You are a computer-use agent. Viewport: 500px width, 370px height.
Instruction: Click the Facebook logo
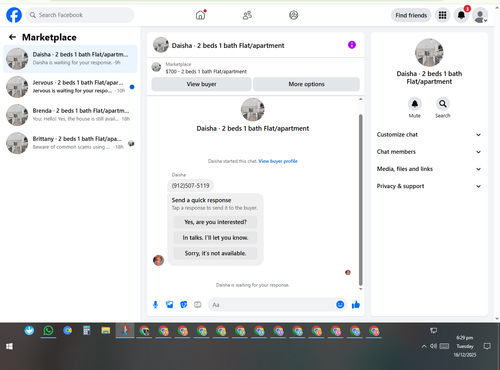pos(14,15)
